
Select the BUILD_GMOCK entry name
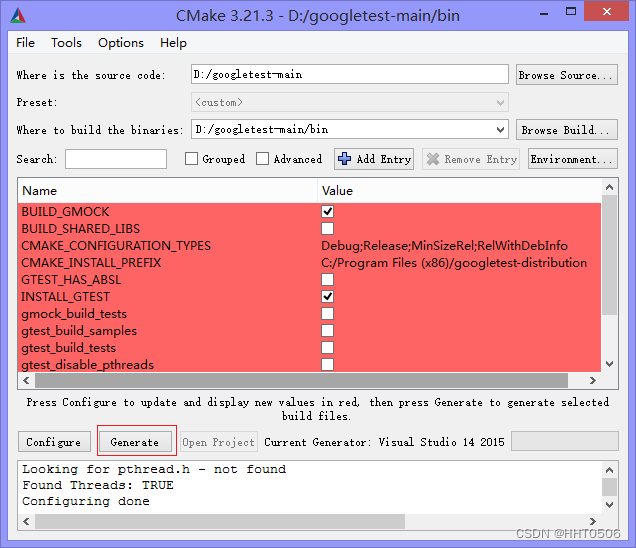pos(65,212)
